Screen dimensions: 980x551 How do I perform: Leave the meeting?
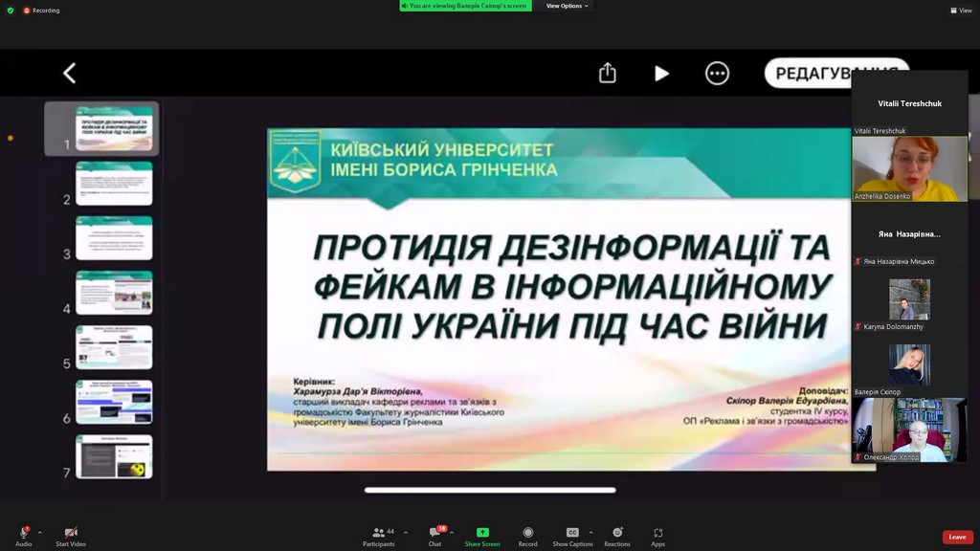coord(957,537)
